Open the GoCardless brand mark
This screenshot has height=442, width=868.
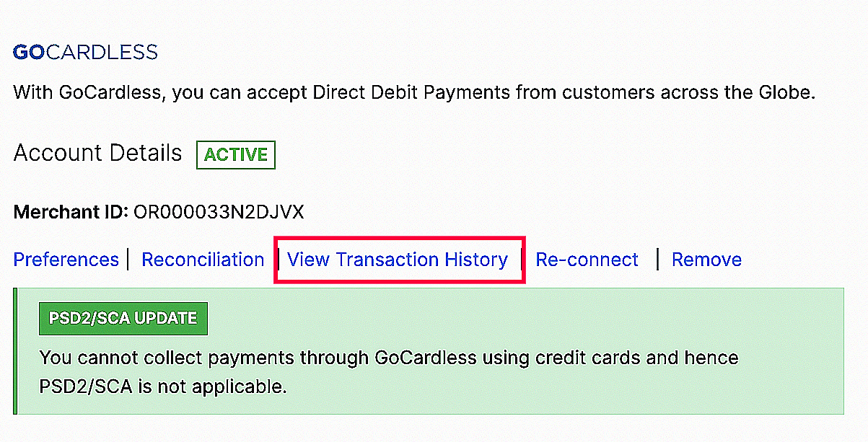pyautogui.click(x=84, y=50)
